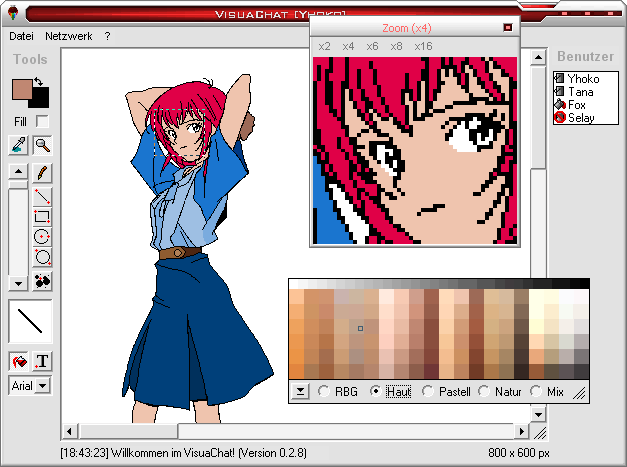Select the spray paint tool

[42, 281]
